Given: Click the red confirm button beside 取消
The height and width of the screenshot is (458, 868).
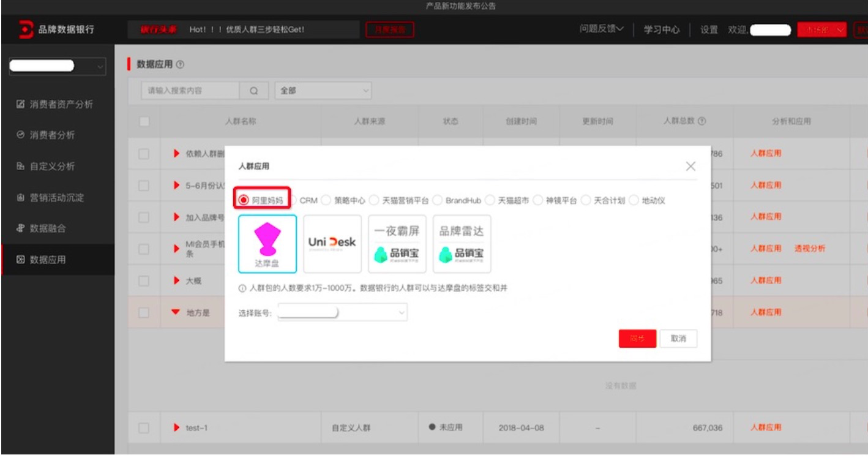Looking at the screenshot, I should 637,339.
